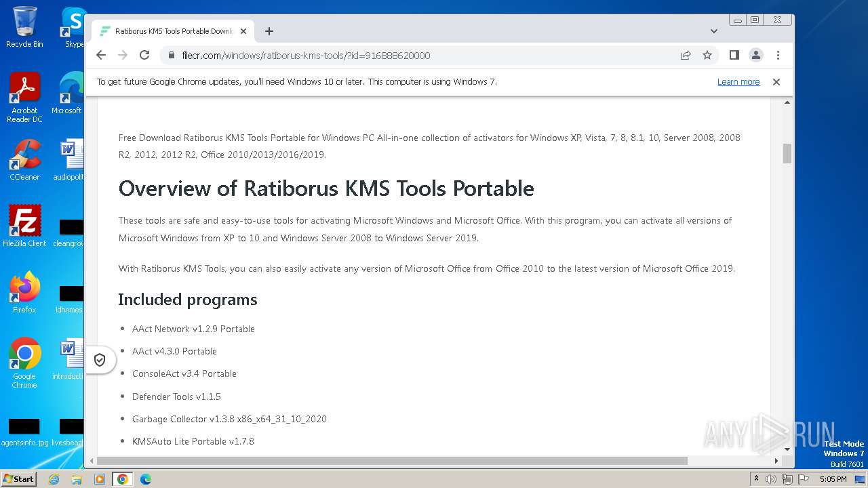This screenshot has height=488, width=868.
Task: Click the 5:05 PM taskbar clock
Action: click(x=833, y=479)
